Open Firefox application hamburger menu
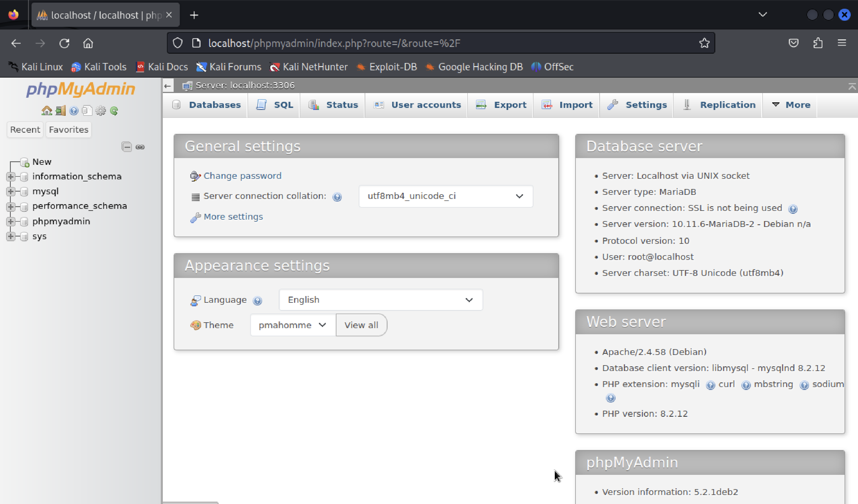Image resolution: width=858 pixels, height=504 pixels. coord(842,43)
